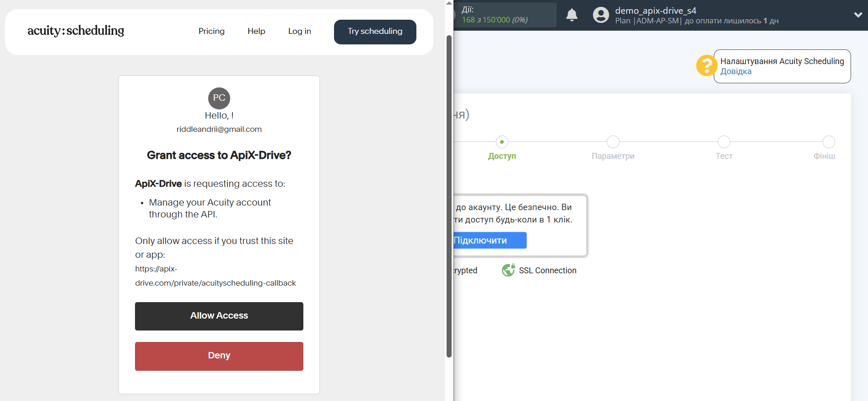
Task: Click the SSL Connection globe icon
Action: [508, 271]
